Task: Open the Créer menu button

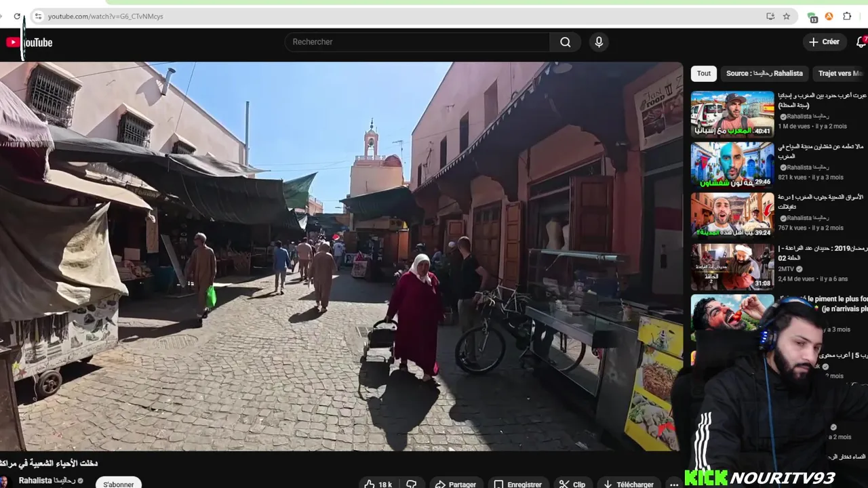Action: tap(825, 42)
